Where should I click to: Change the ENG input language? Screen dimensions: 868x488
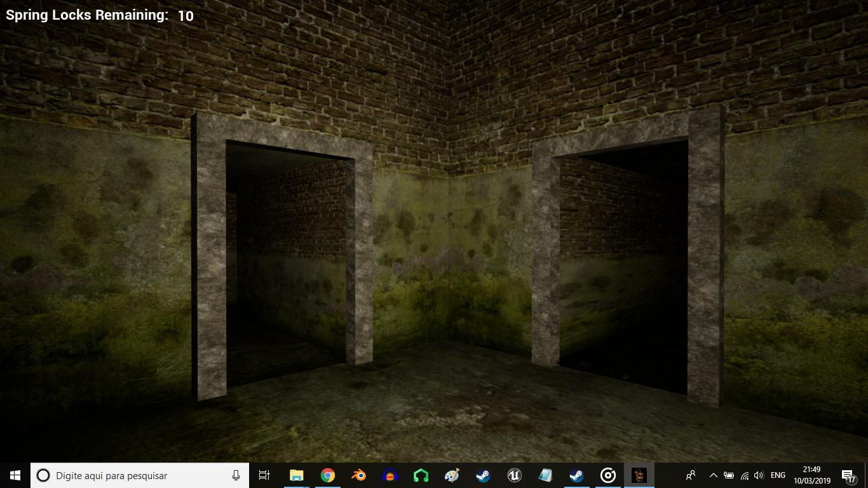pos(778,475)
